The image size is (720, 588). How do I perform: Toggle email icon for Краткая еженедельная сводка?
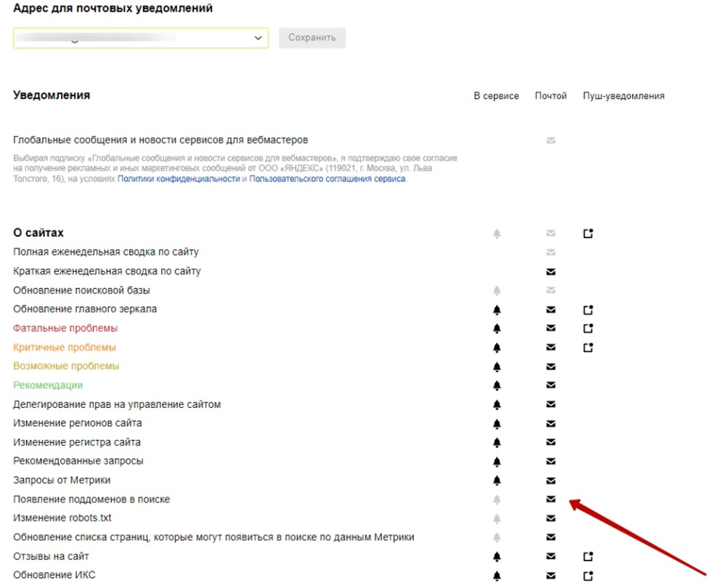coord(551,271)
